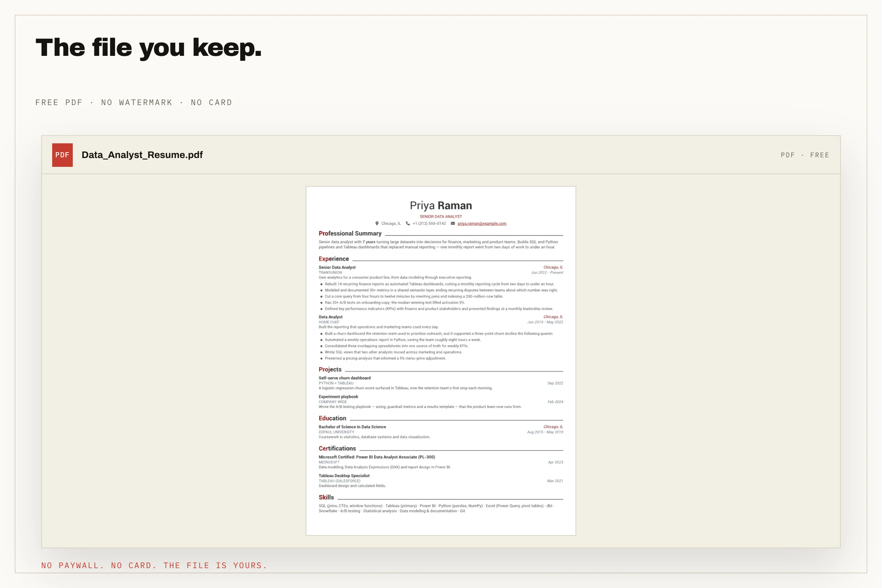The width and height of the screenshot is (882, 588).
Task: Click the "Projects" section heading
Action: point(330,369)
